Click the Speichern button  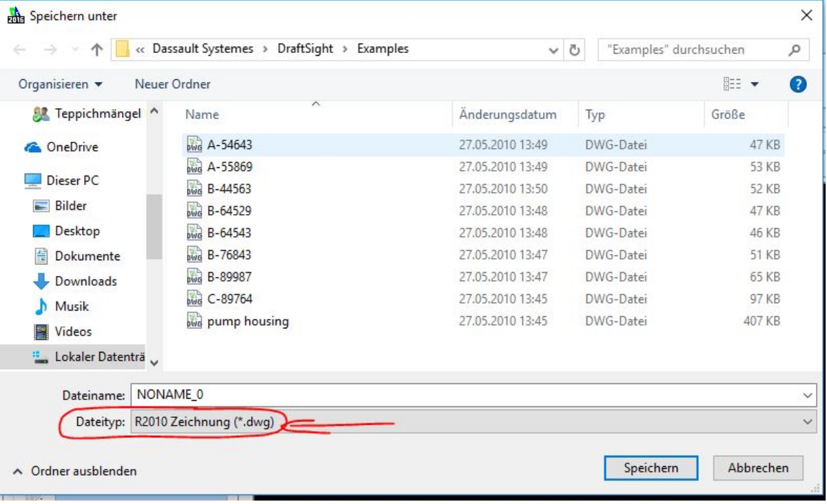pos(651,468)
